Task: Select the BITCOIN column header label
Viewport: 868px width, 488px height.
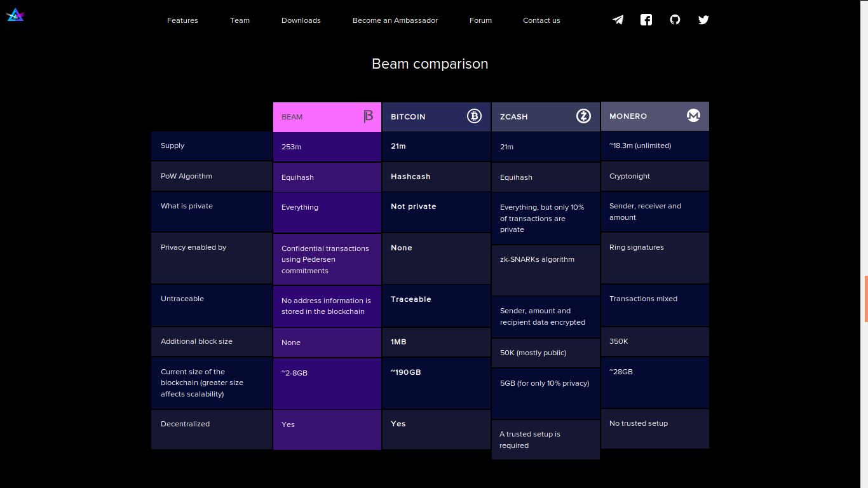Action: (408, 117)
